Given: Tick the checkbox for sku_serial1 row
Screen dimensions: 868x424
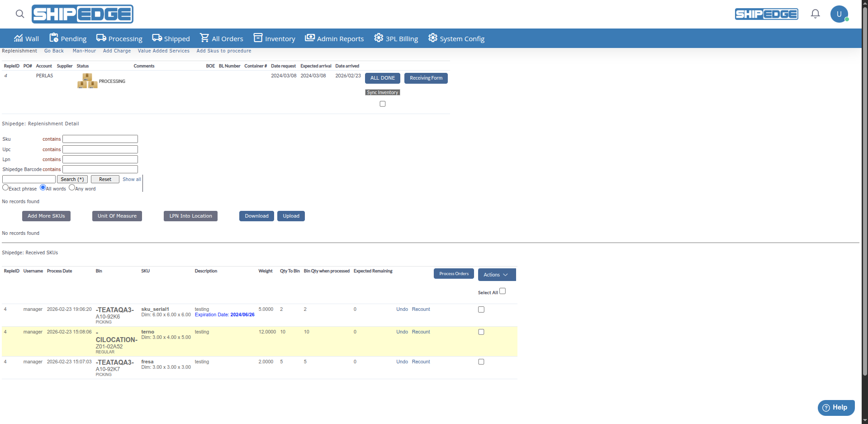Looking at the screenshot, I should click(481, 310).
